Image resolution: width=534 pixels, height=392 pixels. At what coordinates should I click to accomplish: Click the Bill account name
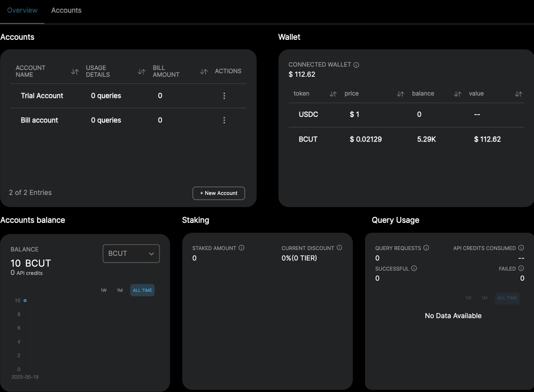(x=39, y=120)
